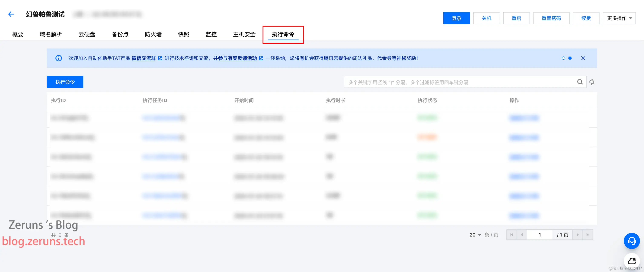
Task: Click the search magnifier icon
Action: tap(580, 82)
